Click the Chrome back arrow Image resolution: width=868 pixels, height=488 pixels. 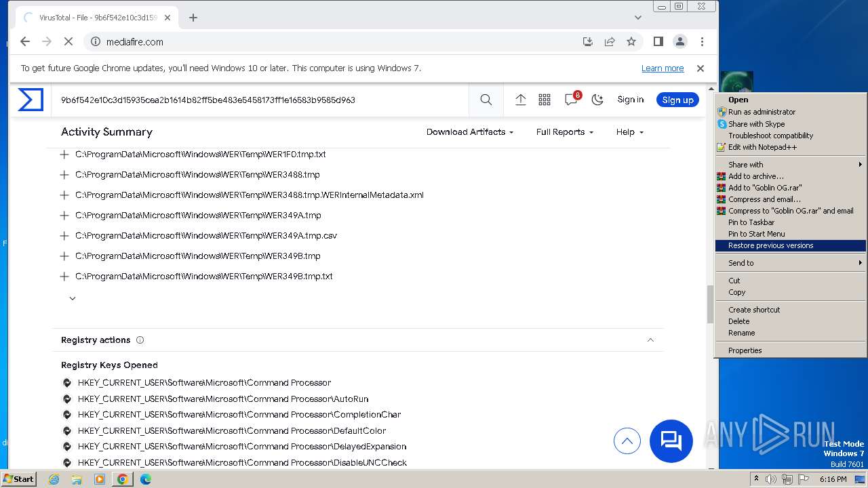25,41
